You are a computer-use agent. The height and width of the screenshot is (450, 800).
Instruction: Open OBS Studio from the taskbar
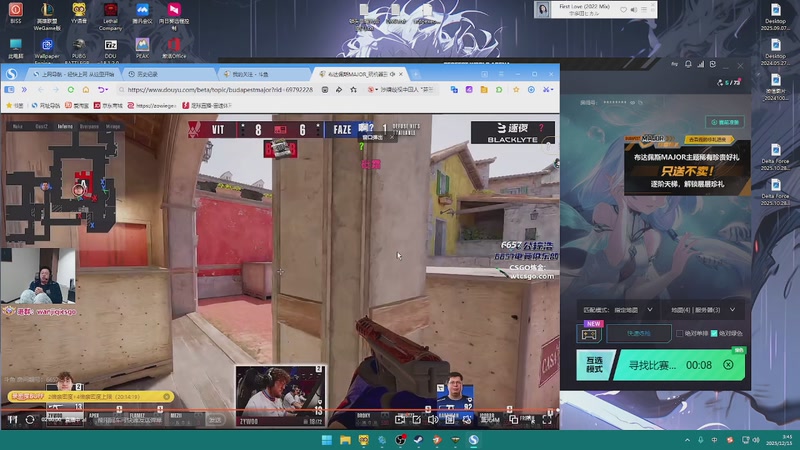pyautogui.click(x=401, y=440)
